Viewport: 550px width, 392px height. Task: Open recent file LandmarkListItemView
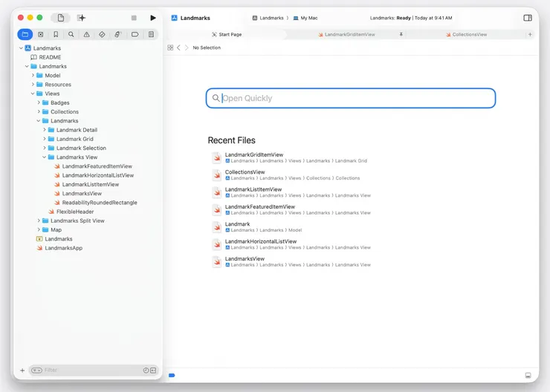point(291,192)
